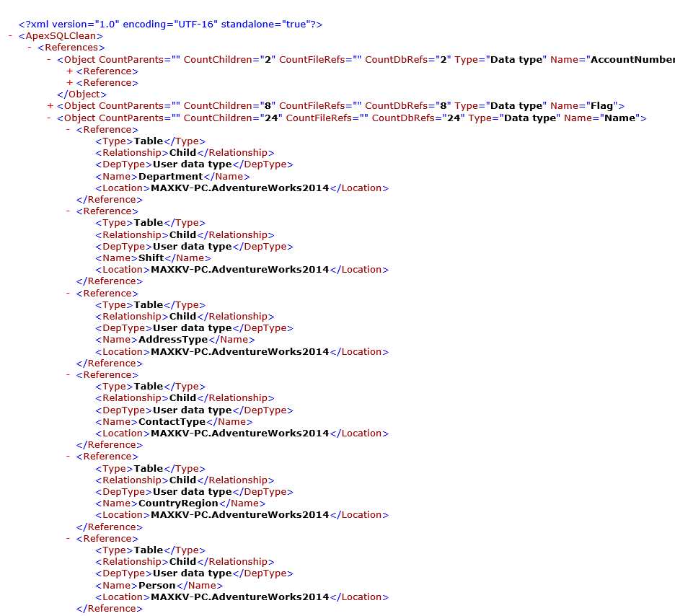Collapse the AccountNumber Object node
Screen dimensions: 675x616
click(48, 59)
